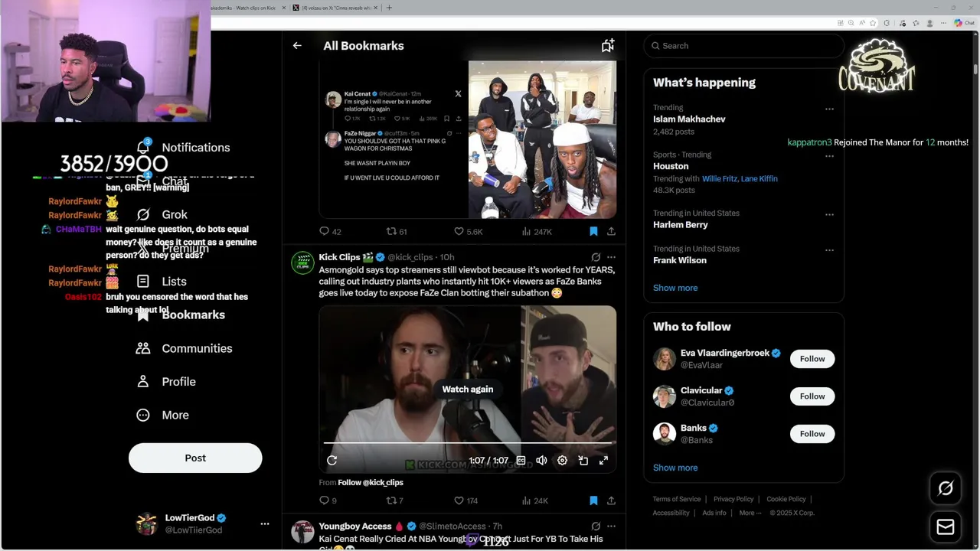Open Notifications in the sidebar
Viewport: 980px width, 551px height.
pyautogui.click(x=183, y=147)
